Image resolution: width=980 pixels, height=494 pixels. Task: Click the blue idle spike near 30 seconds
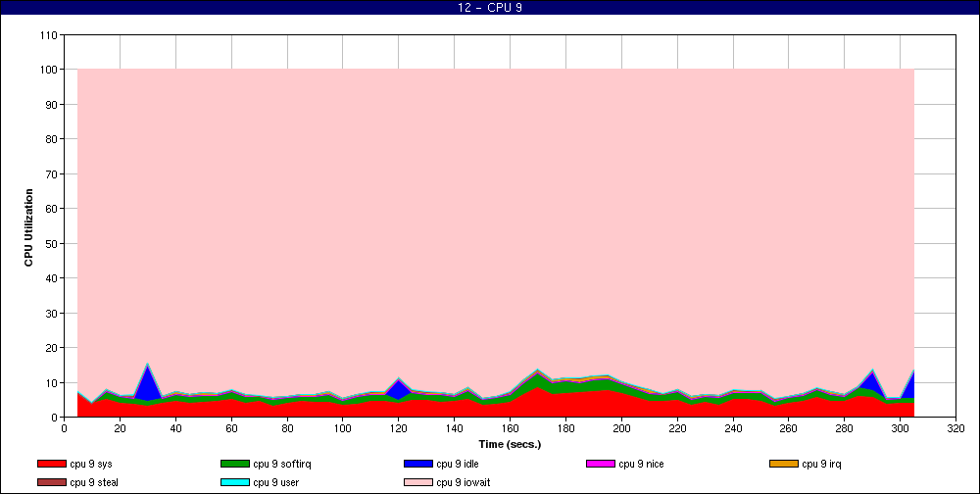coord(148,384)
